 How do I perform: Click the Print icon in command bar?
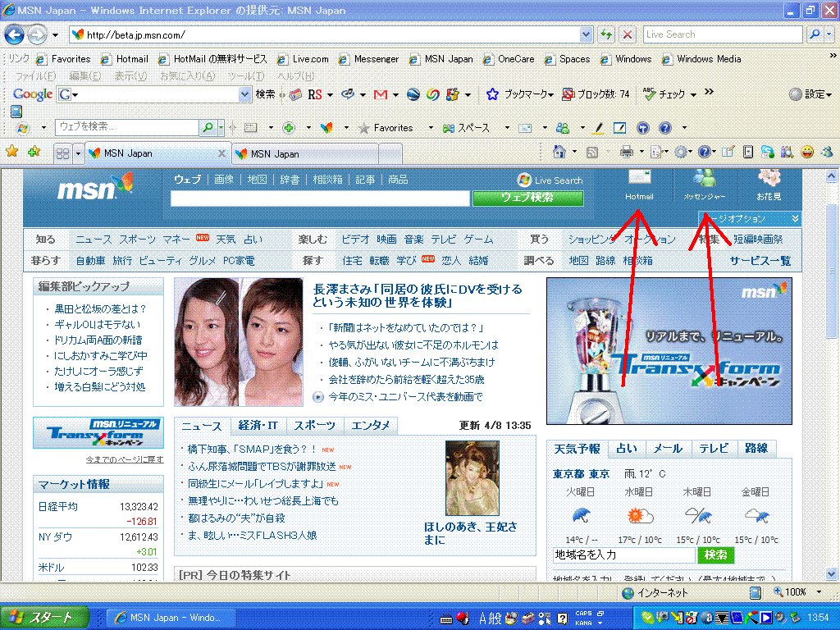[626, 153]
